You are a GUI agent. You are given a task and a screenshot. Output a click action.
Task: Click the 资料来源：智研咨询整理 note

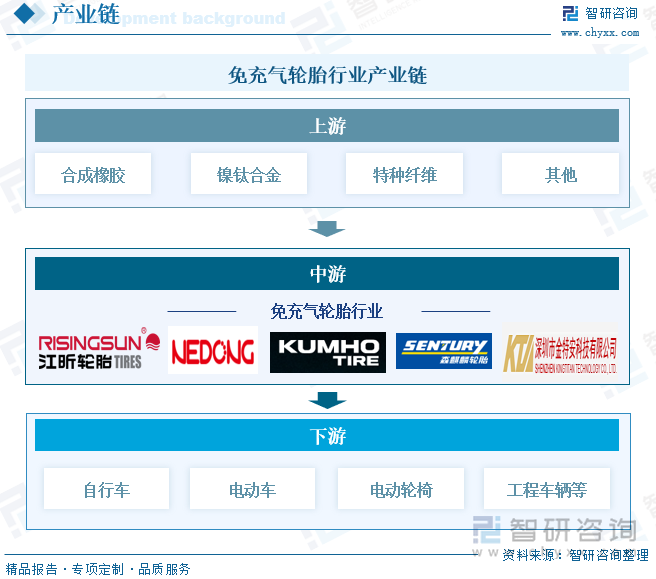click(x=575, y=555)
